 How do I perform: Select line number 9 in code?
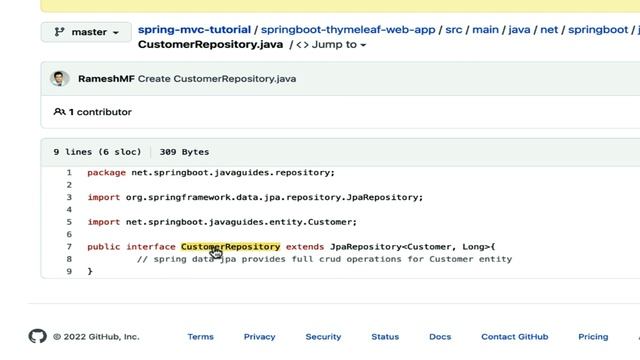(69, 271)
